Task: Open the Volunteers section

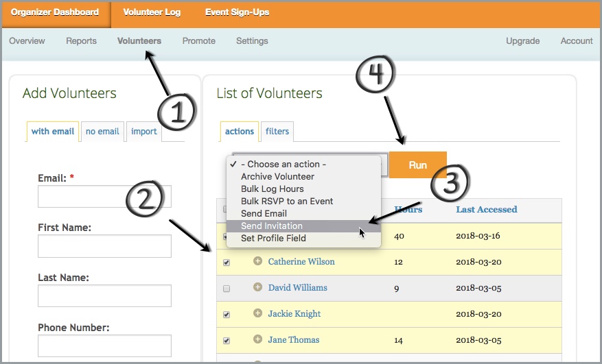Action: (x=139, y=40)
